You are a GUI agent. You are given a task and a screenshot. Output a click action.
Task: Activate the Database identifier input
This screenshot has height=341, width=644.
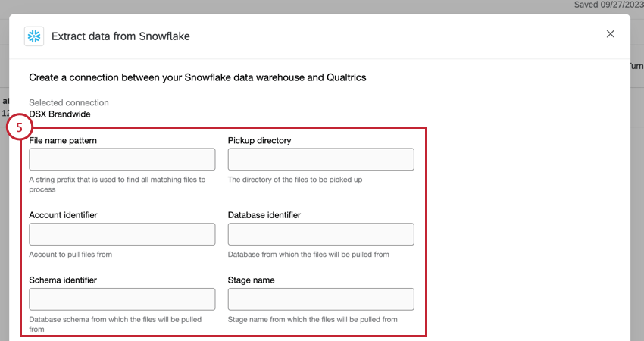tap(320, 234)
